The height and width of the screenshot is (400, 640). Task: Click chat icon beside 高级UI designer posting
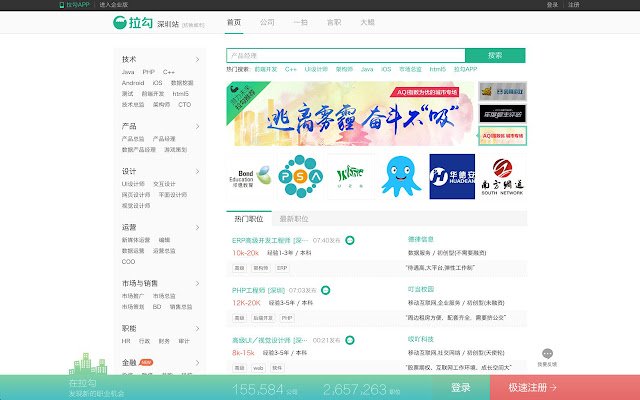tap(350, 340)
